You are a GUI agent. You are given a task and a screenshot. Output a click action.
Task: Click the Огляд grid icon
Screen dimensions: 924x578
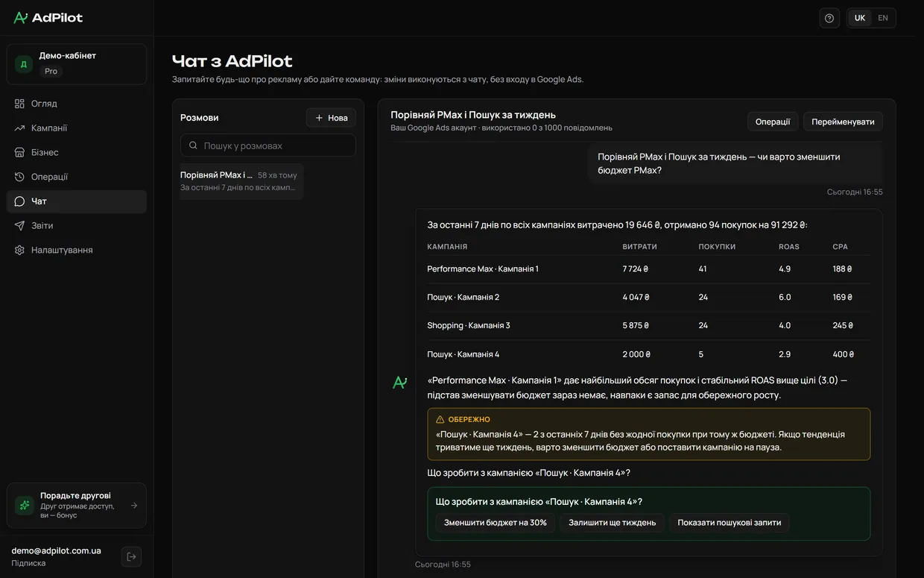click(x=19, y=104)
